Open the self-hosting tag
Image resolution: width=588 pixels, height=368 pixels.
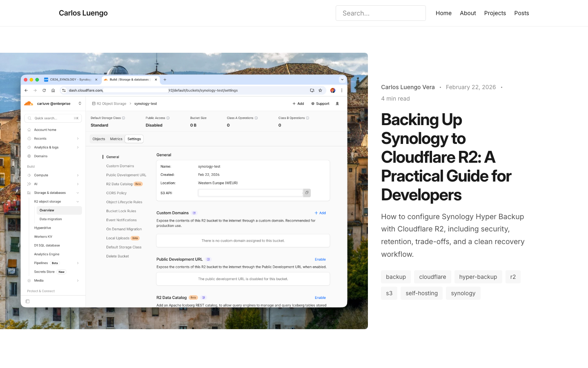[x=422, y=293]
